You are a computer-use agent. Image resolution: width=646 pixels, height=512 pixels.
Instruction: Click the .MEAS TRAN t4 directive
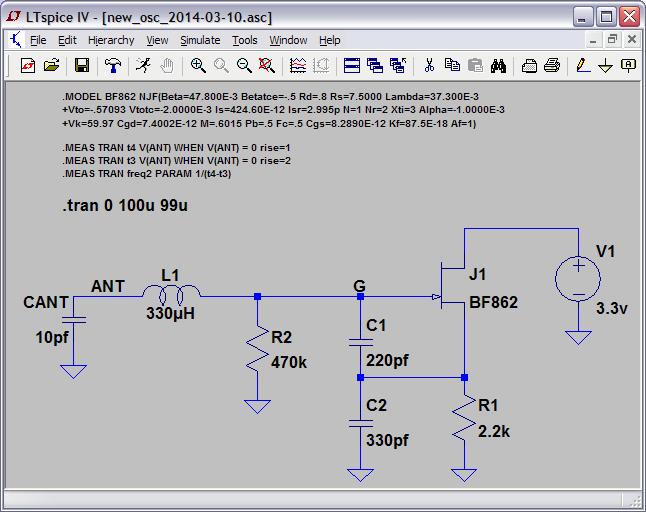coord(176,147)
